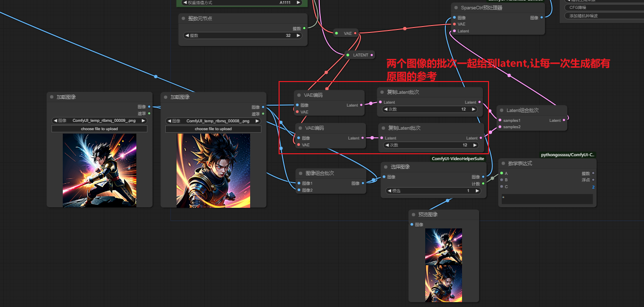Click the A input socket on 数学表达式
Screen dimensions: 644x307
pos(501,173)
